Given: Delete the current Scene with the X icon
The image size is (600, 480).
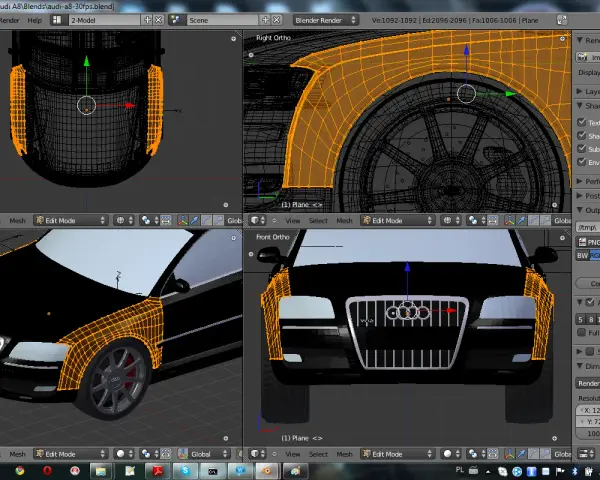Looking at the screenshot, I should coord(277,20).
